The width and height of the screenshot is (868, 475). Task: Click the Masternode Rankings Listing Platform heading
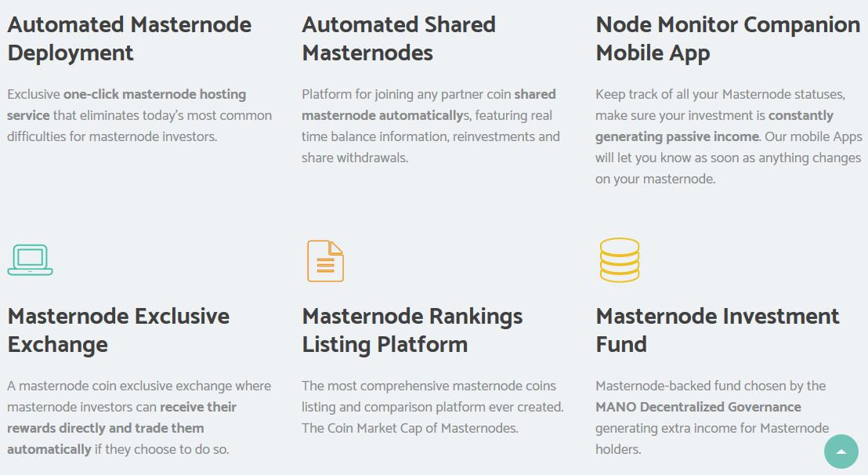tap(412, 331)
